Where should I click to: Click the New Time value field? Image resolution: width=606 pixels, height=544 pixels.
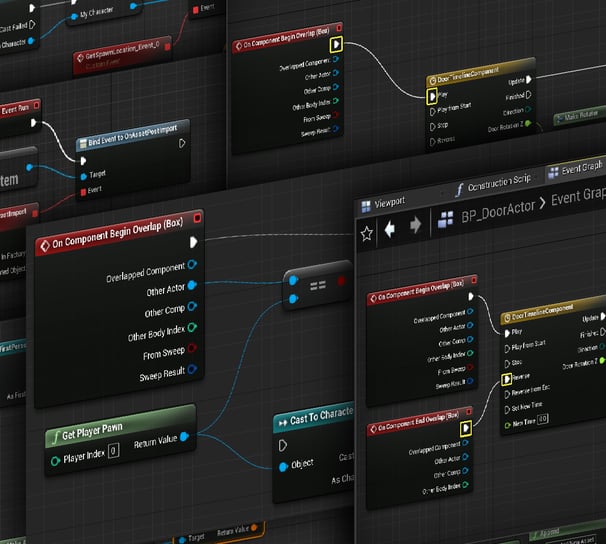pyautogui.click(x=543, y=419)
